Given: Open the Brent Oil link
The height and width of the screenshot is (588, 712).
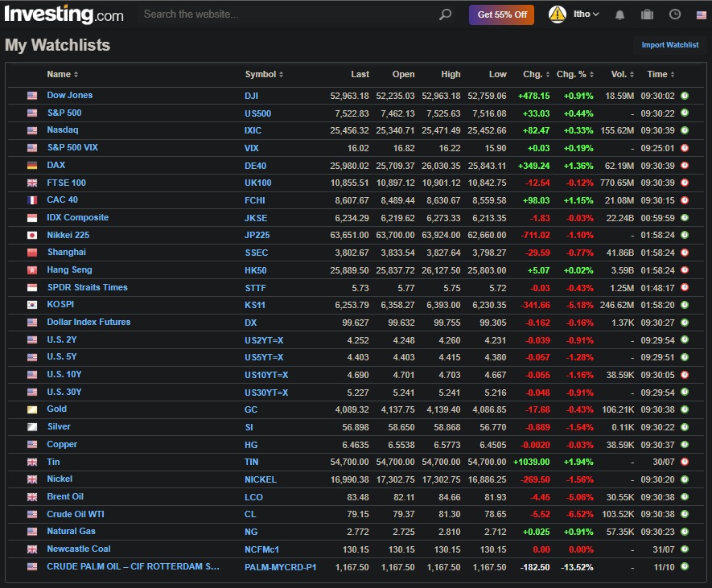Looking at the screenshot, I should pyautogui.click(x=65, y=497).
